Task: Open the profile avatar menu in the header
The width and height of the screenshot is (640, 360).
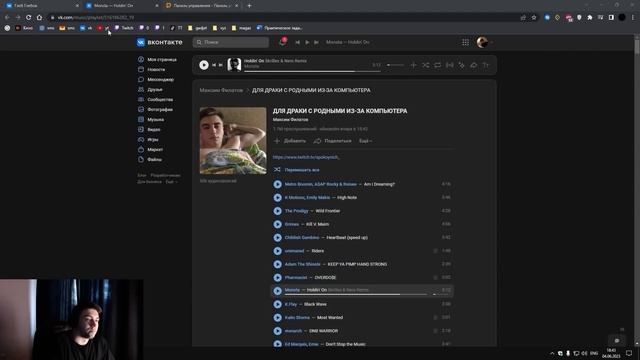Action: point(484,42)
